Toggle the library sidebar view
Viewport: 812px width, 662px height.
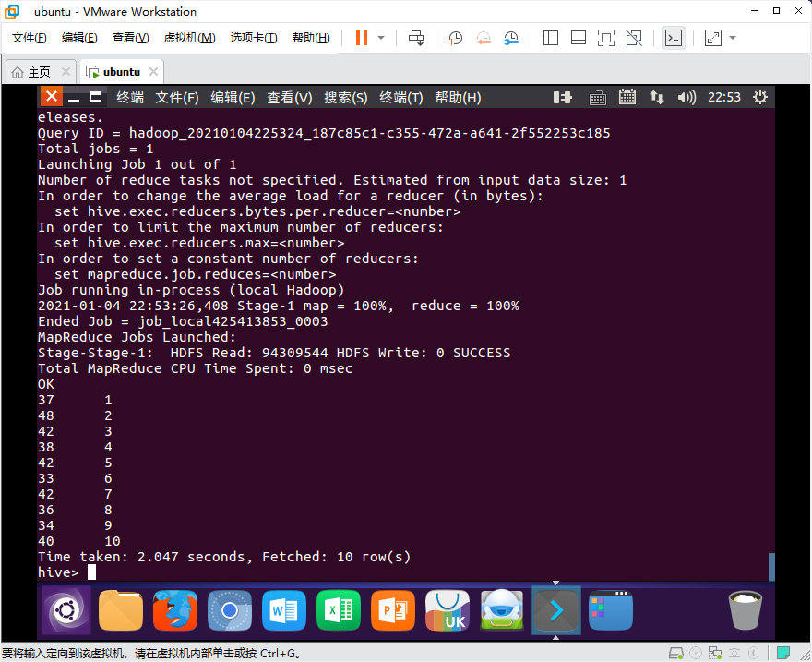(551, 38)
